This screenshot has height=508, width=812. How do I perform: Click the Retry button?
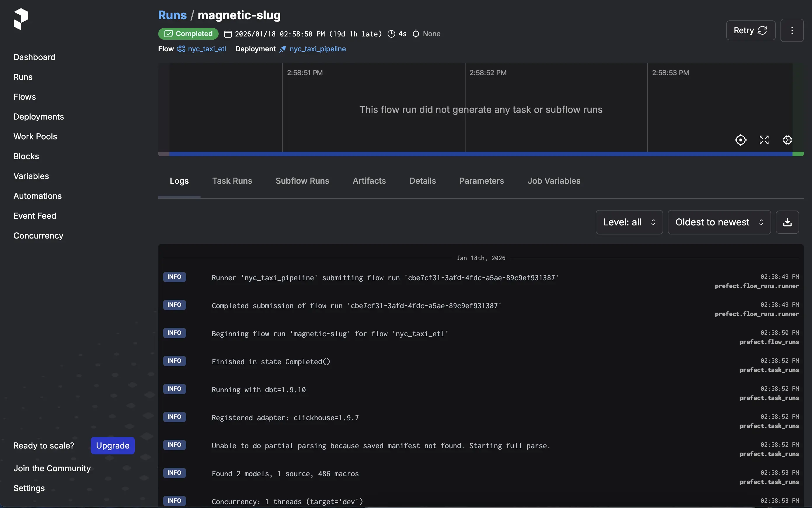[750, 31]
